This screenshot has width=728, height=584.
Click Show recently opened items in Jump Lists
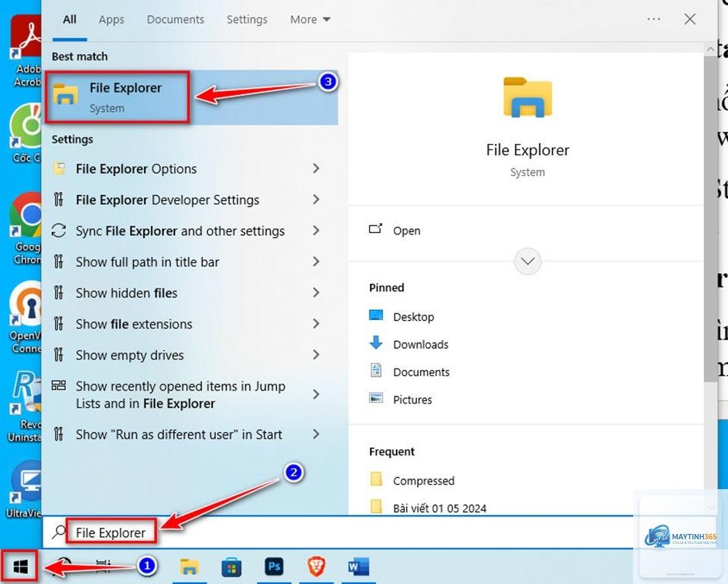(x=180, y=394)
